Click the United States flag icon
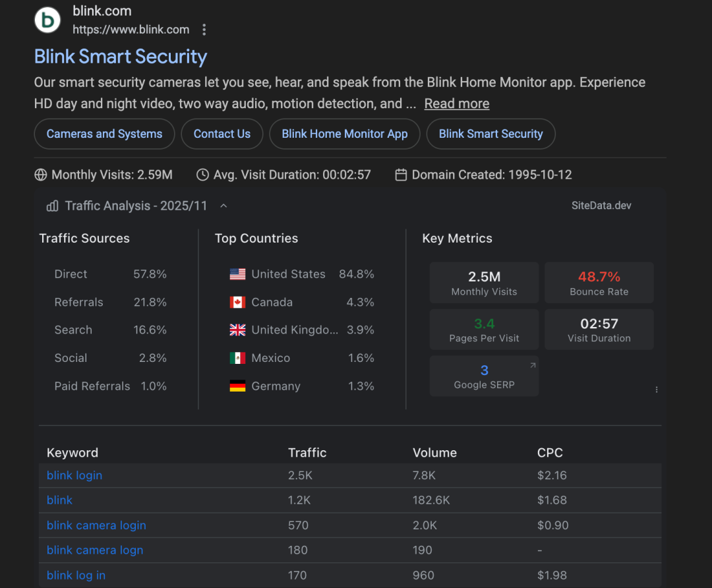This screenshot has width=712, height=588. (237, 274)
